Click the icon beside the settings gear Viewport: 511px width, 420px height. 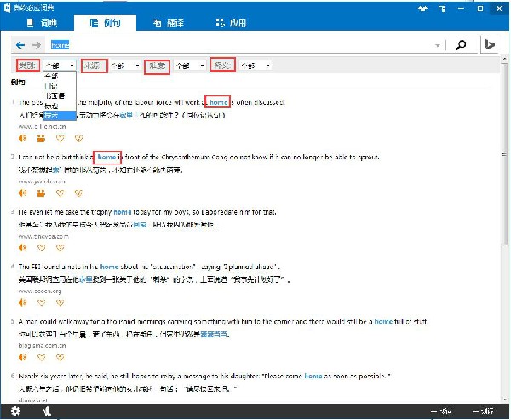coord(47,411)
